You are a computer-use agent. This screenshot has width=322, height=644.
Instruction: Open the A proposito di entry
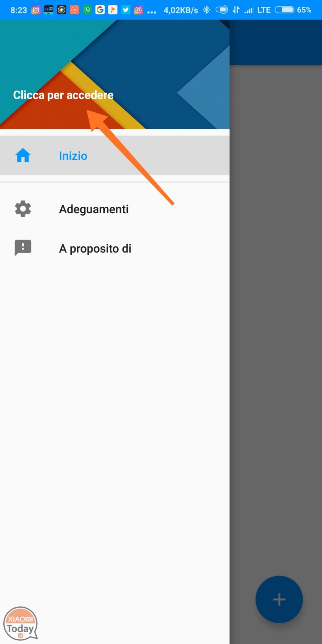pyautogui.click(x=115, y=248)
